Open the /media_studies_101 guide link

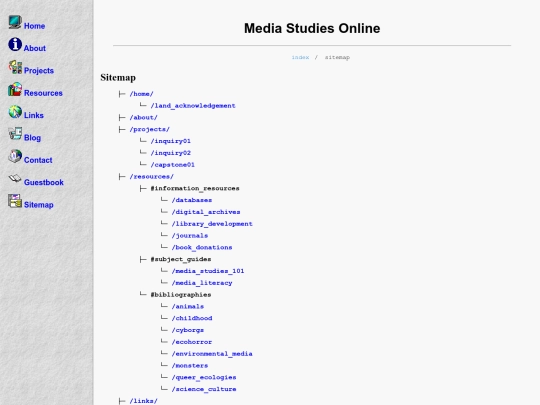208,271
